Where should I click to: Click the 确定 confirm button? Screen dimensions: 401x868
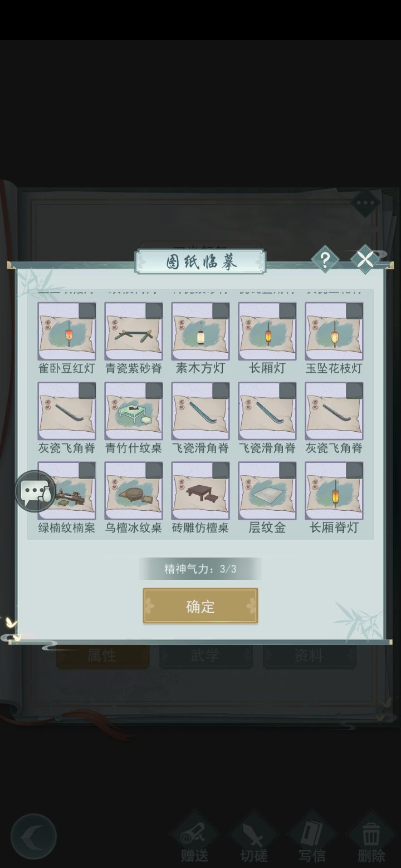(x=200, y=606)
